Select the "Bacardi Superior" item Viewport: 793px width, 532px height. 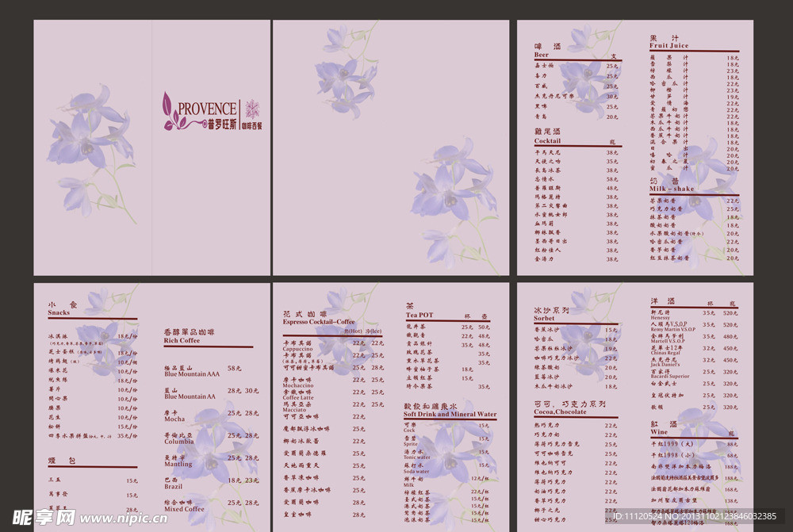point(670,377)
